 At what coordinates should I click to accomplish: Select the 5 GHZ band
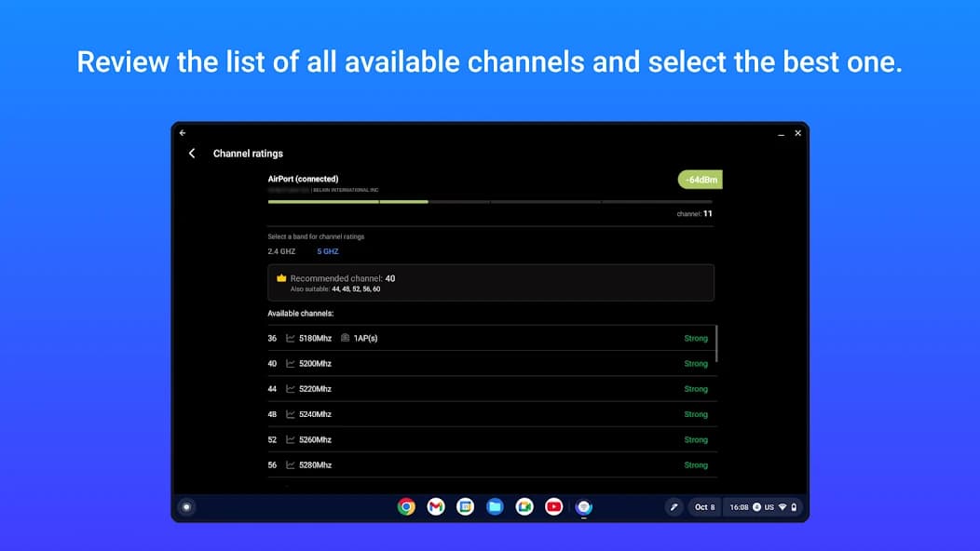(x=328, y=251)
